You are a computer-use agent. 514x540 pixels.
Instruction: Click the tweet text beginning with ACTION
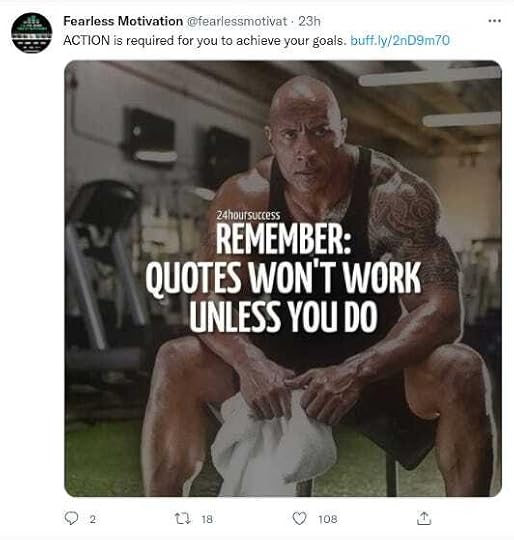click(204, 41)
